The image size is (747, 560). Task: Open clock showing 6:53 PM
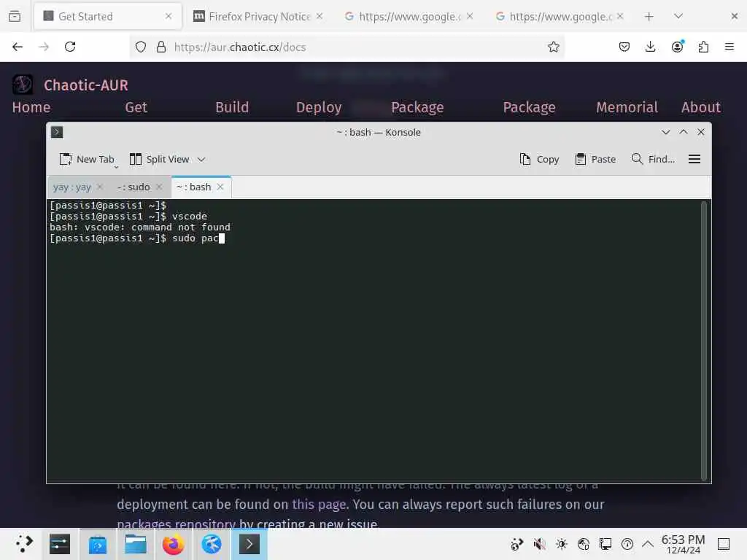pyautogui.click(x=683, y=544)
